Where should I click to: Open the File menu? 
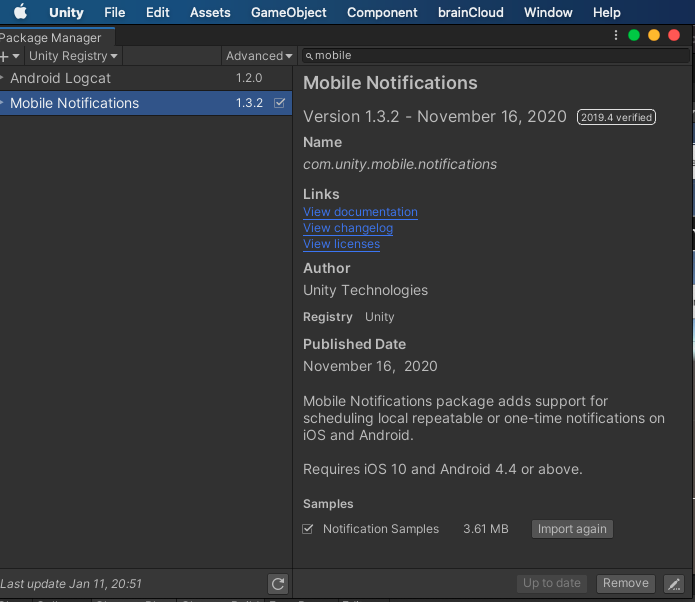point(114,12)
